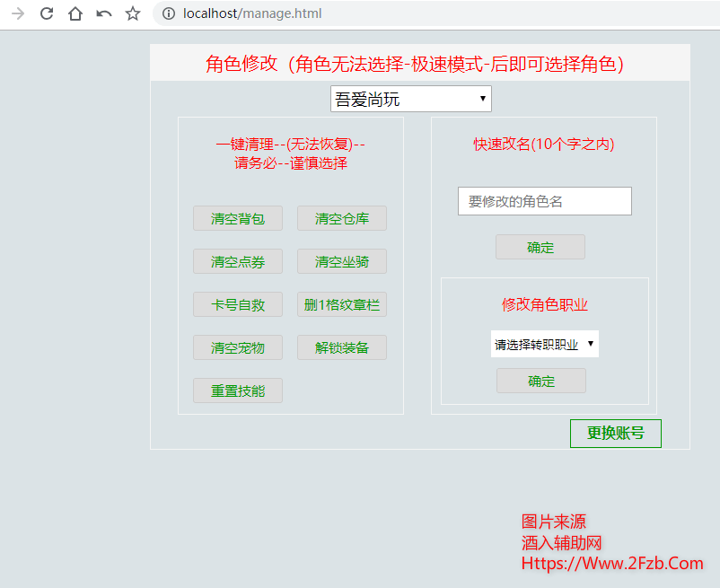Click the forward navigation arrow

coord(18,13)
